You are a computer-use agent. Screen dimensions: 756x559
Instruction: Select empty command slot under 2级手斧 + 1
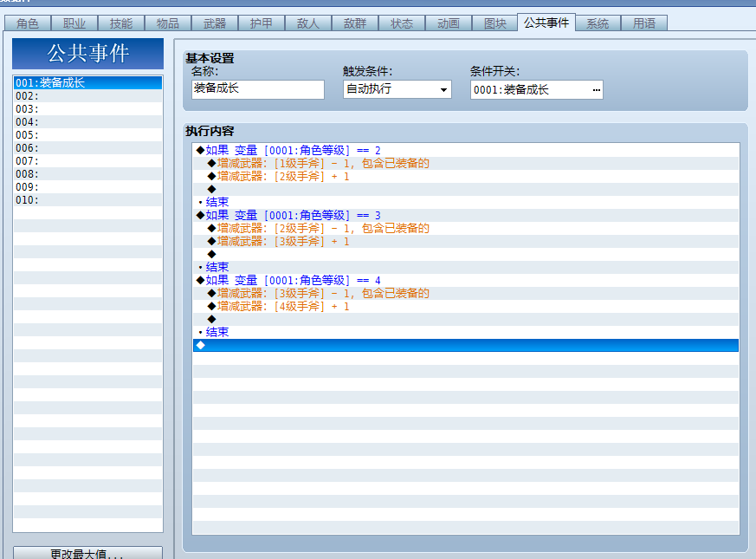466,189
